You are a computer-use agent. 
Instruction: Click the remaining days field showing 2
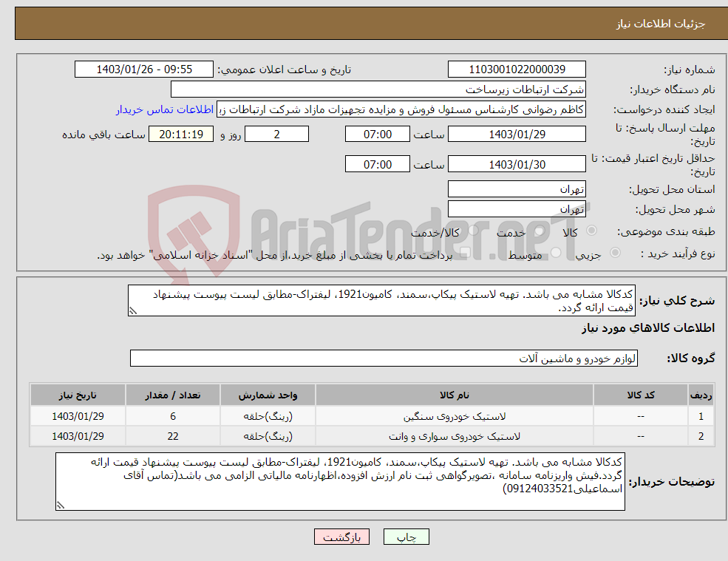pyautogui.click(x=276, y=135)
